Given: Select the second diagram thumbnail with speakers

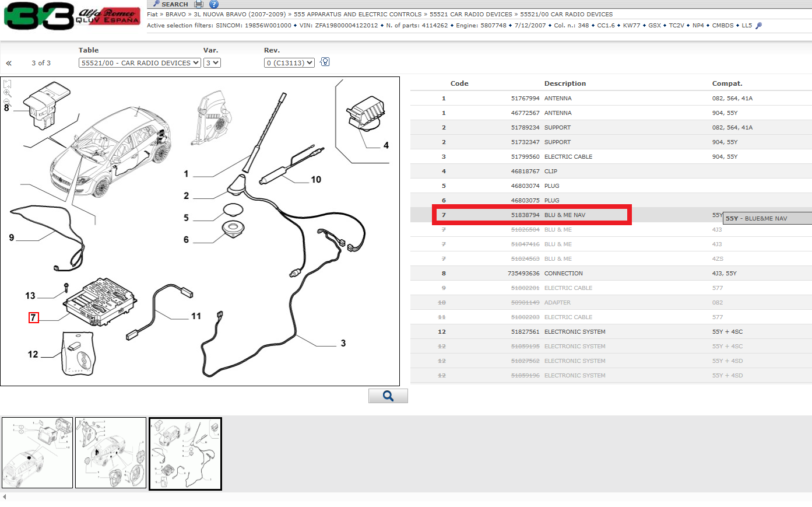Looking at the screenshot, I should pos(111,453).
